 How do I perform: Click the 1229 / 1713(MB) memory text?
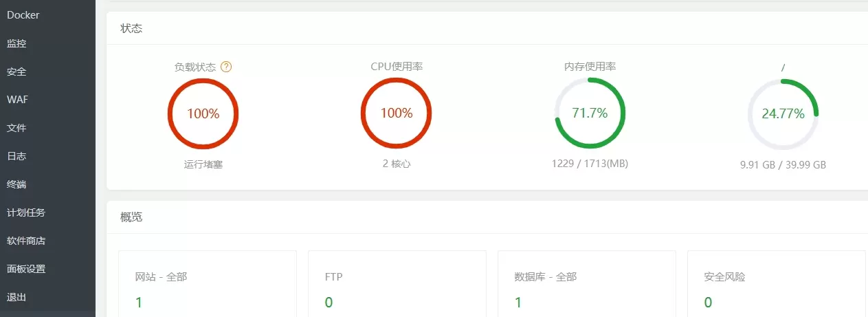pyautogui.click(x=590, y=164)
